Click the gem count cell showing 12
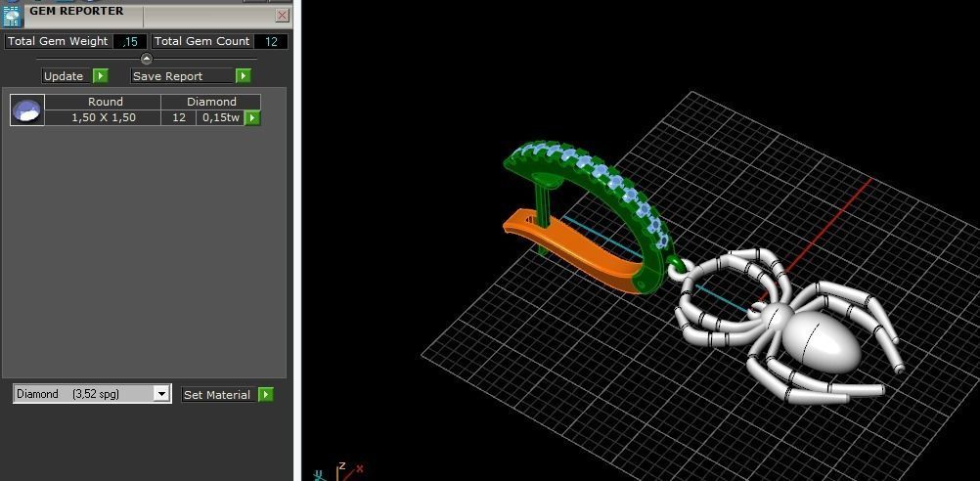Screen dimensions: 980x481 coord(179,117)
